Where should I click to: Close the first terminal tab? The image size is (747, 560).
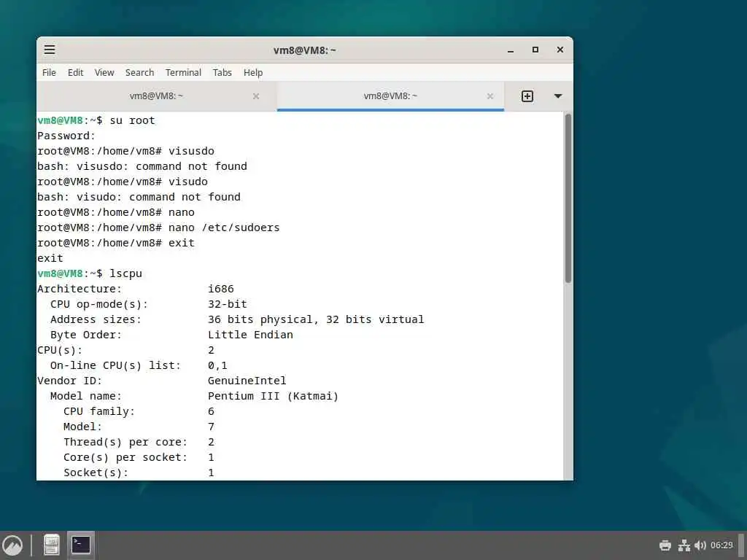tap(256, 96)
